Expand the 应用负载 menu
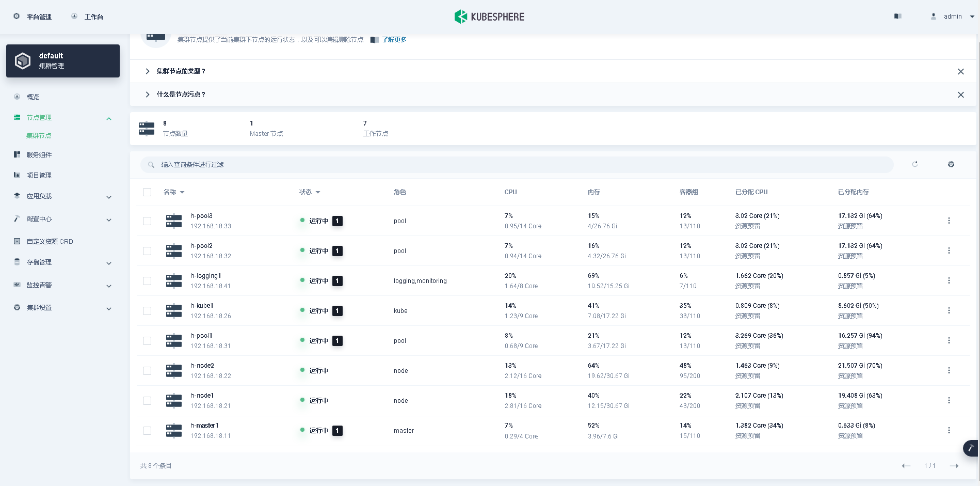The width and height of the screenshot is (980, 486). pyautogui.click(x=109, y=197)
